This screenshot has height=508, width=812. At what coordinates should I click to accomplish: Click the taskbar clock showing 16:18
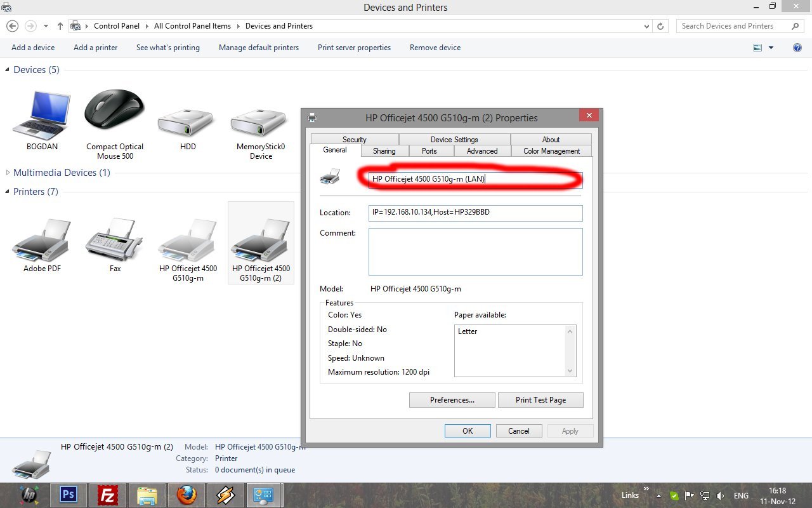click(x=777, y=496)
